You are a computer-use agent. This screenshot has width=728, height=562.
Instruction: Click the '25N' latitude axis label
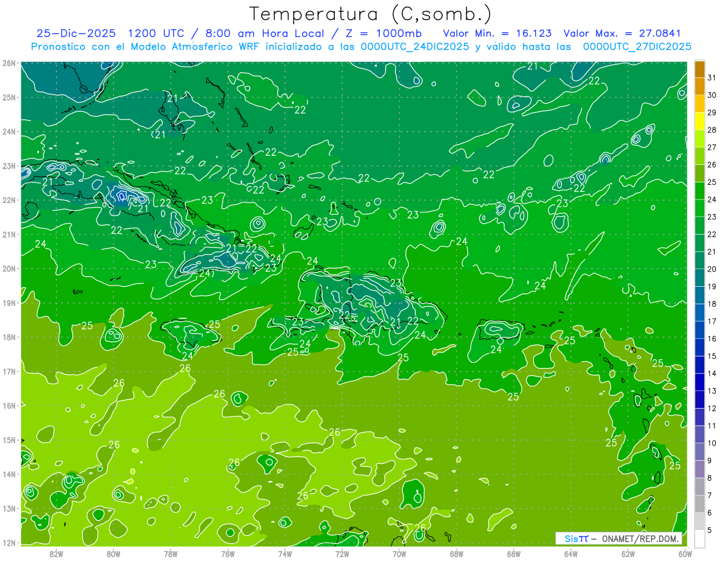8,97
